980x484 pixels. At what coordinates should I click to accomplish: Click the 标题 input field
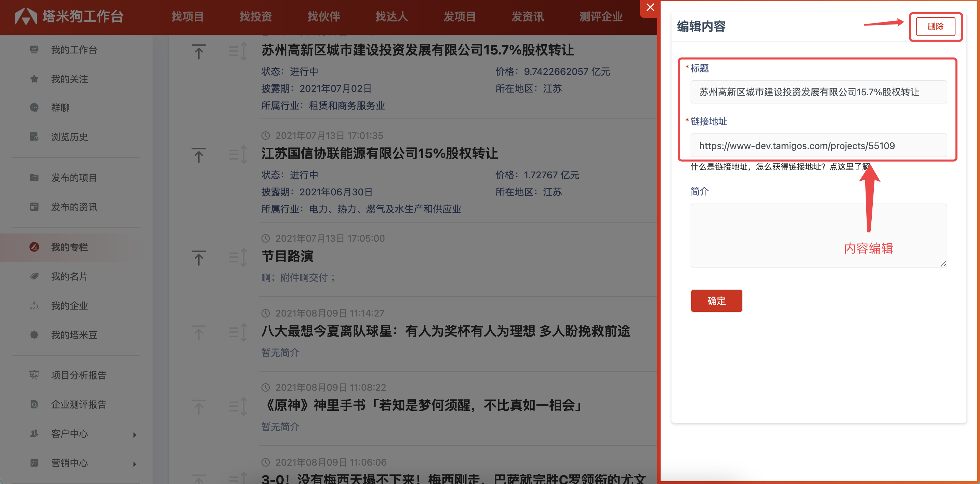point(819,92)
